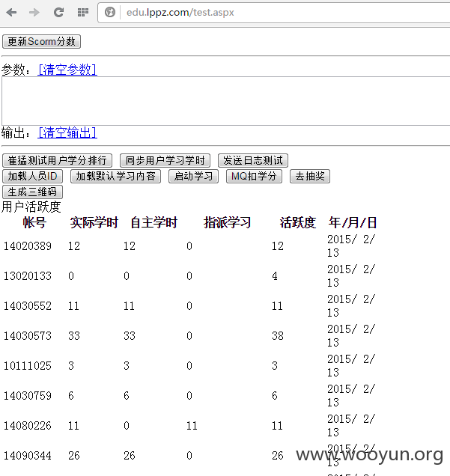The height and width of the screenshot is (476, 450).
Task: Click the 去抽奖 button
Action: pos(310,176)
